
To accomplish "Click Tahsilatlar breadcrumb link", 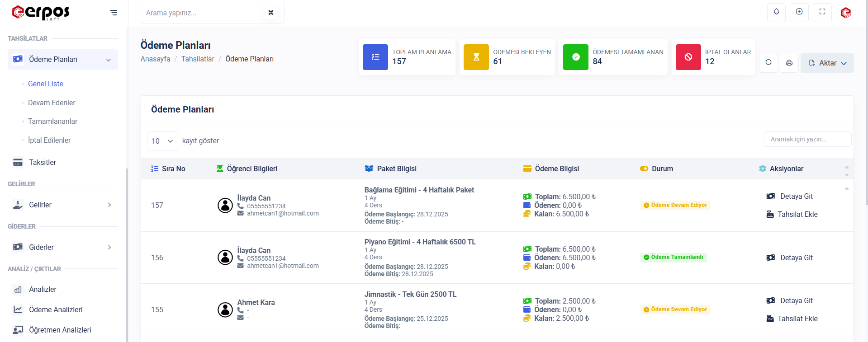I will 198,59.
